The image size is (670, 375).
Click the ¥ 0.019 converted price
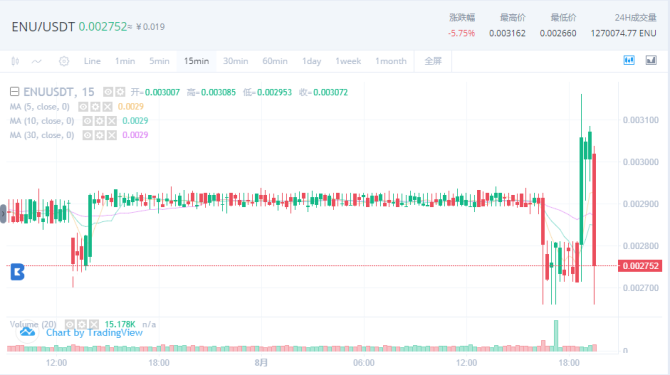click(x=150, y=27)
